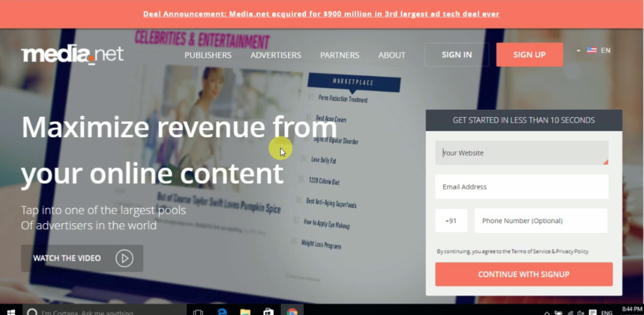Click 'Get Started In Less Than 10 Seconds' header
The height and width of the screenshot is (315, 644).
tap(524, 120)
